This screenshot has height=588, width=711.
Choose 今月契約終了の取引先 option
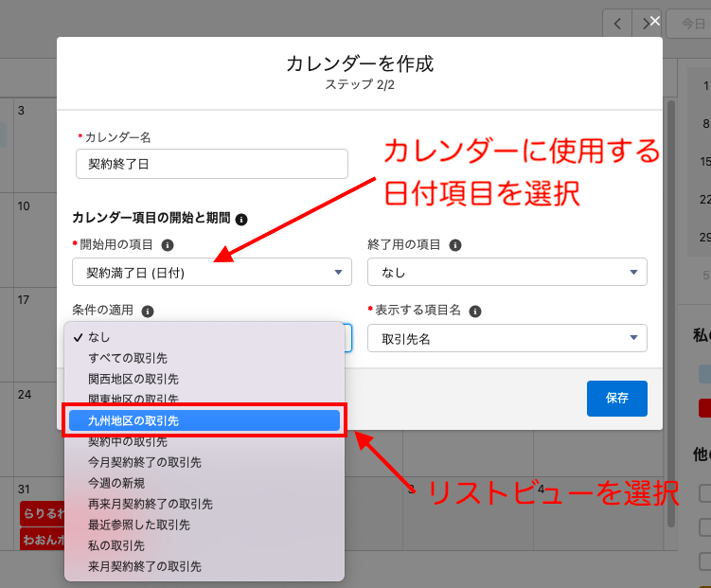click(x=204, y=462)
